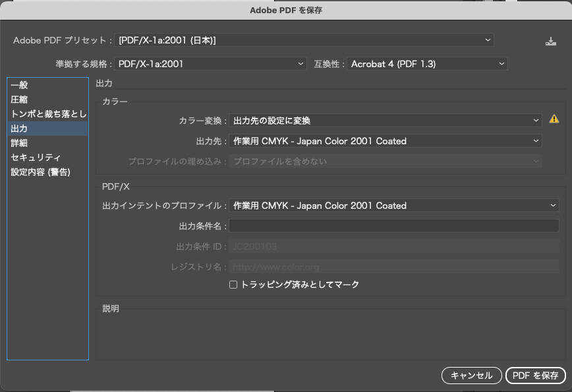
Task: Click the yellow warning triangle icon
Action: (x=554, y=119)
